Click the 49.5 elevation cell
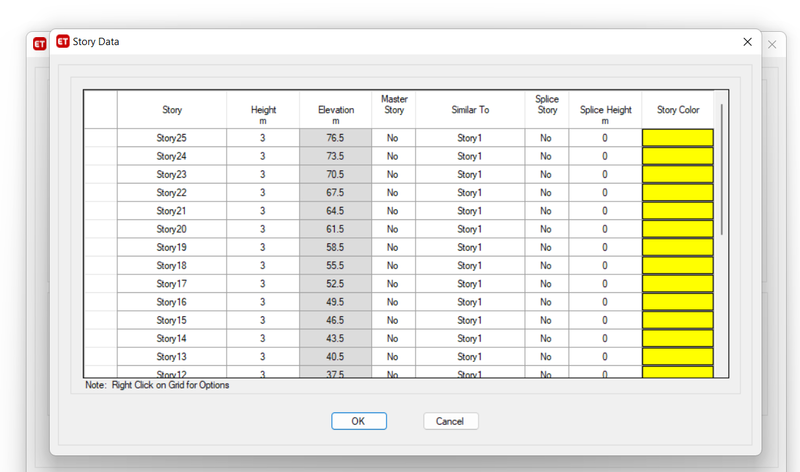The image size is (800, 472). coord(336,302)
